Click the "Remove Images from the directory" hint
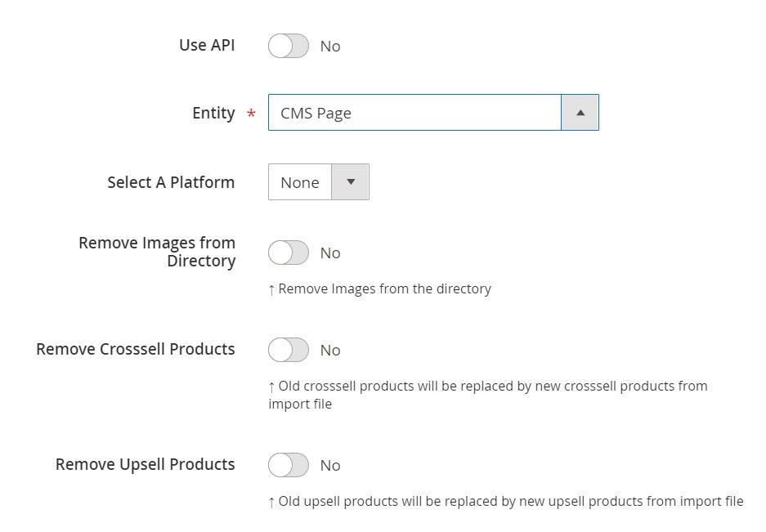 click(x=379, y=288)
